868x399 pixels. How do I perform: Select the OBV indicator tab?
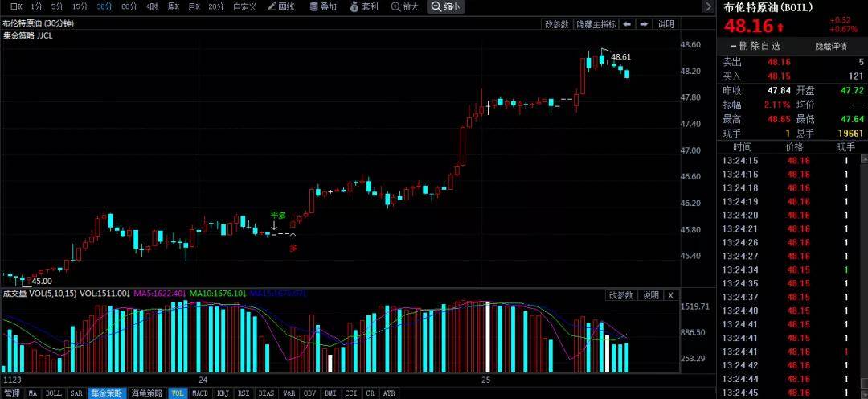309,393
